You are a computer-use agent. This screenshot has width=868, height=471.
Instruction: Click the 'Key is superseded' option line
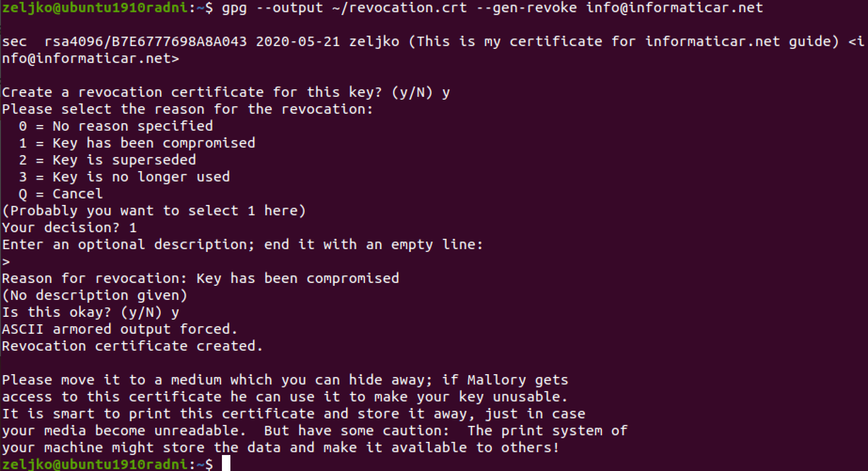[107, 160]
